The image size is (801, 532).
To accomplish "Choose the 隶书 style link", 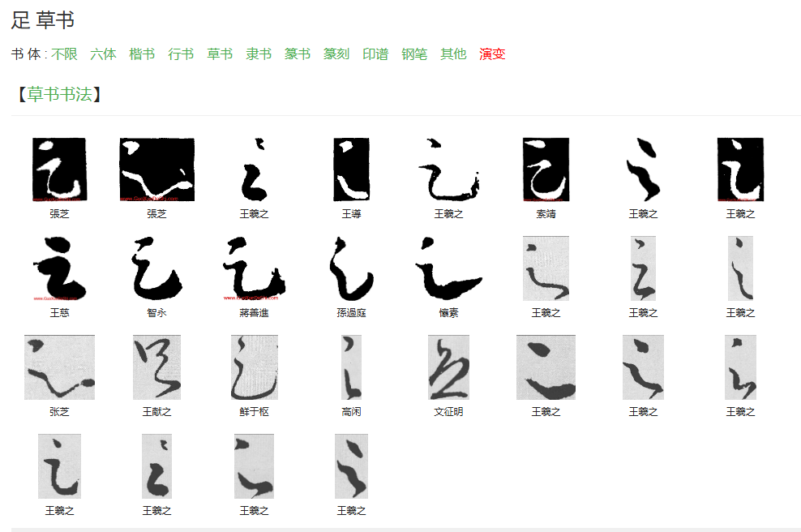I will point(259,54).
